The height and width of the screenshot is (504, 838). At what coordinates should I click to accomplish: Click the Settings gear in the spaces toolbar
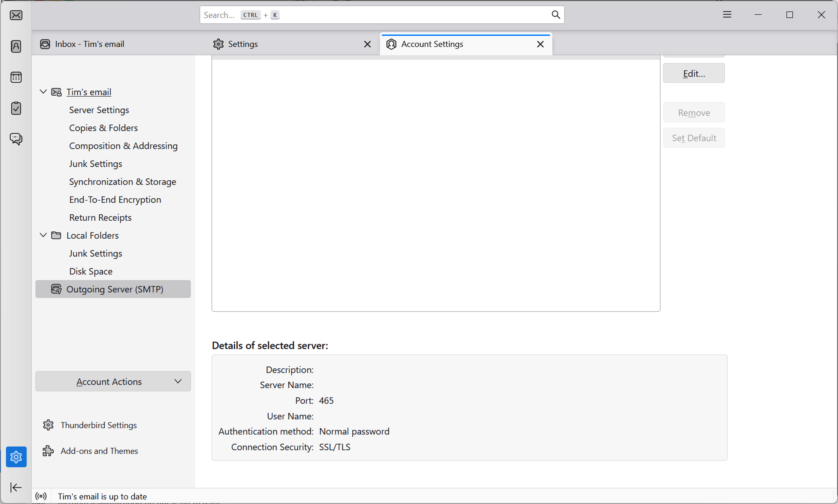[16, 457]
